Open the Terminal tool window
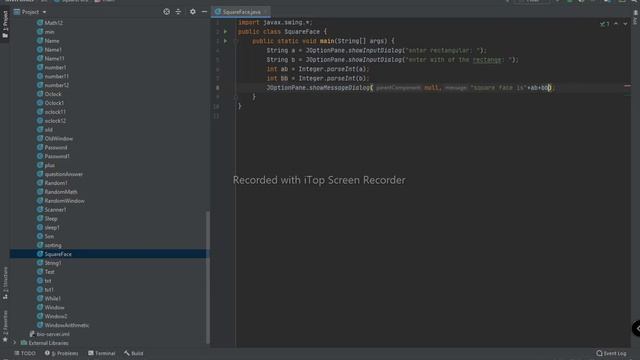The width and height of the screenshot is (640, 360). click(x=102, y=353)
